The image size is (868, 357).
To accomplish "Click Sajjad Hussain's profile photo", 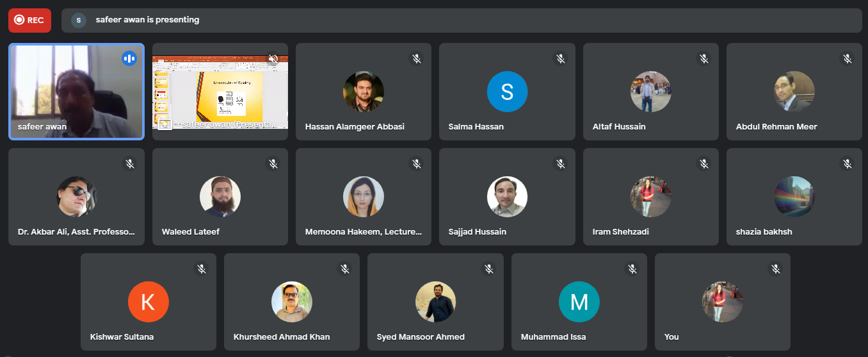I will pos(507,197).
